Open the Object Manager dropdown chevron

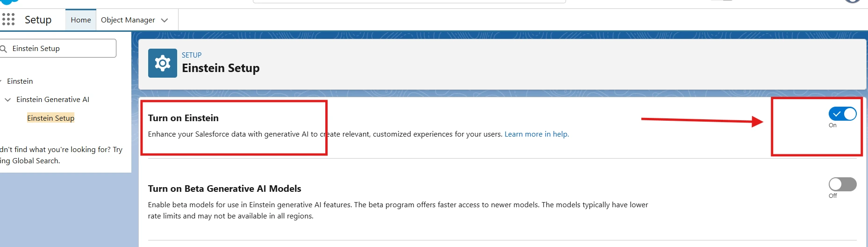click(165, 20)
